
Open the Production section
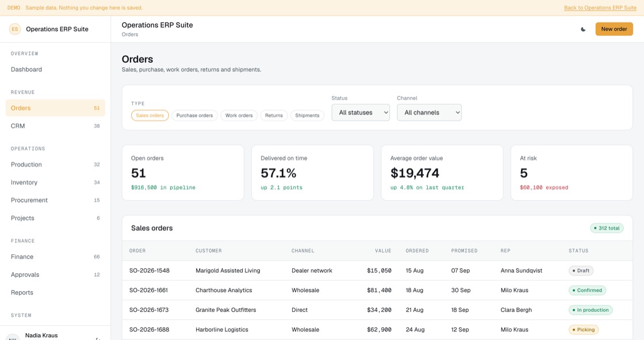[55, 165]
